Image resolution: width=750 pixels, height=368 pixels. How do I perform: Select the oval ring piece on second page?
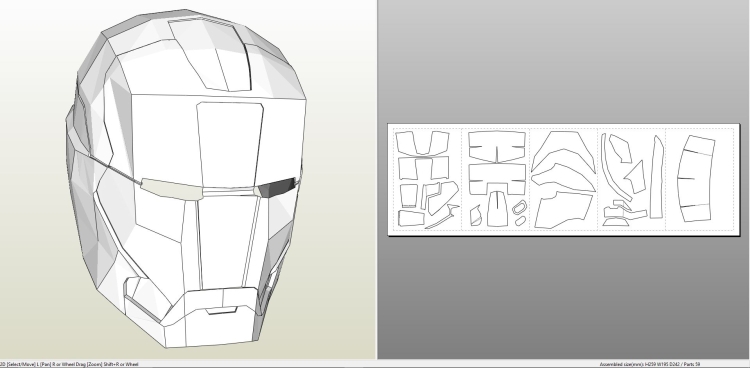click(x=519, y=208)
